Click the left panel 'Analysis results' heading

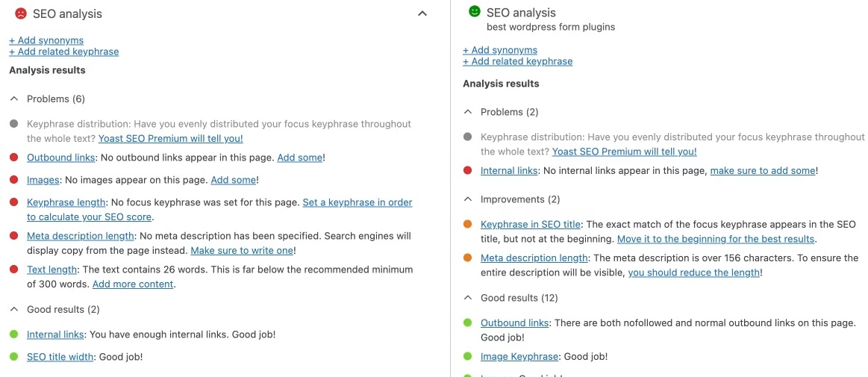coord(47,70)
